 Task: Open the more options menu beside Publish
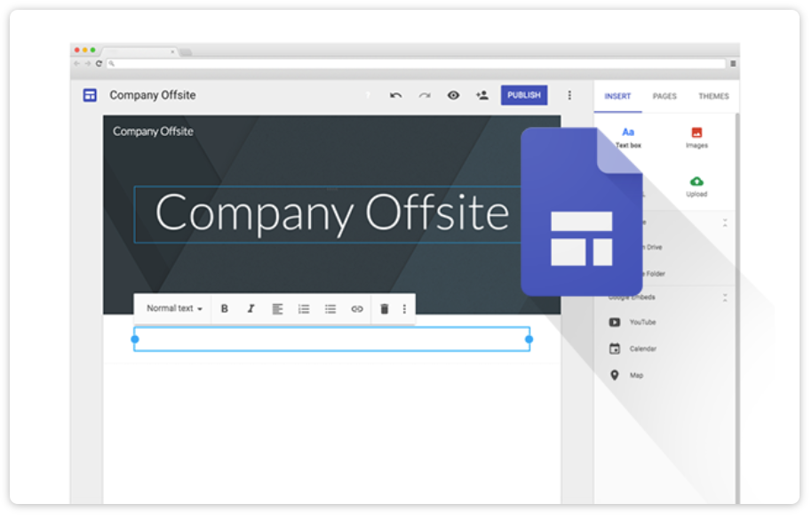(569, 96)
